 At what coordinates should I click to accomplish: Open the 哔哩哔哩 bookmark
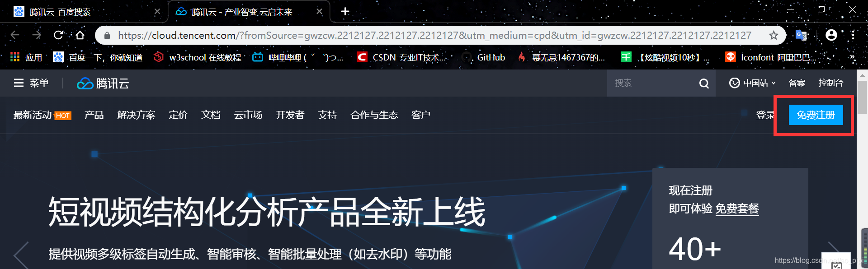click(298, 57)
